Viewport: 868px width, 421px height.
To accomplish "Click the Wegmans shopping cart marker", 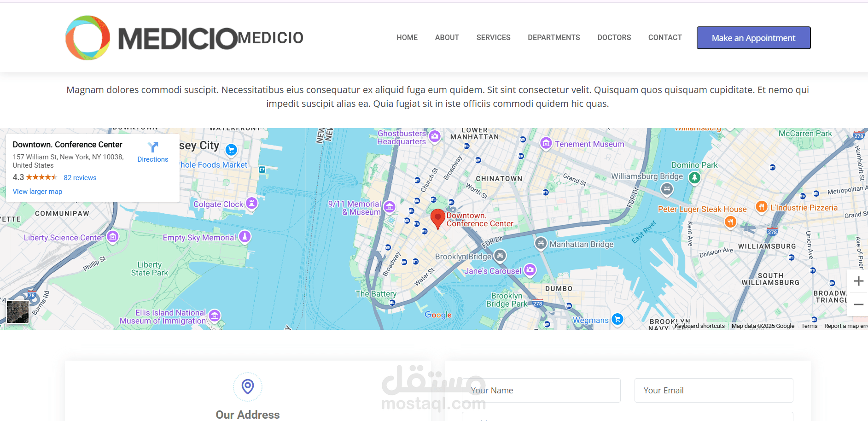I will (618, 319).
